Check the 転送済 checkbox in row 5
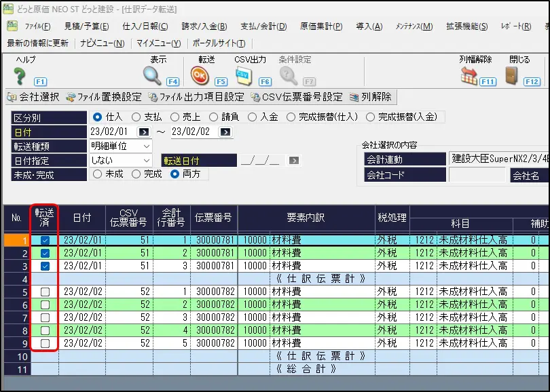550x392 pixels. pos(45,292)
